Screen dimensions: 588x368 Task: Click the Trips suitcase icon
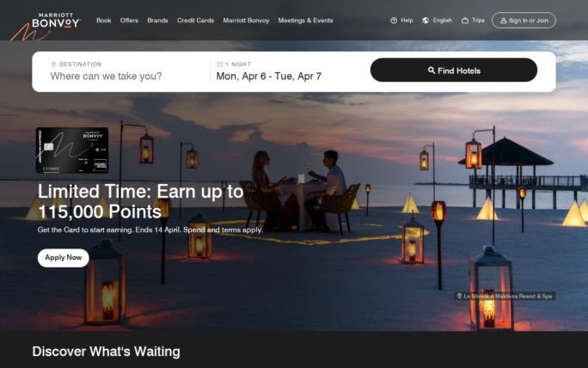pos(465,21)
